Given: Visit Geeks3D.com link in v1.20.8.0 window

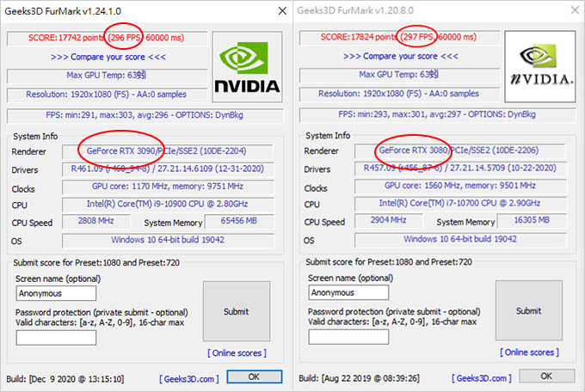Looking at the screenshot, I should pyautogui.click(x=482, y=378).
